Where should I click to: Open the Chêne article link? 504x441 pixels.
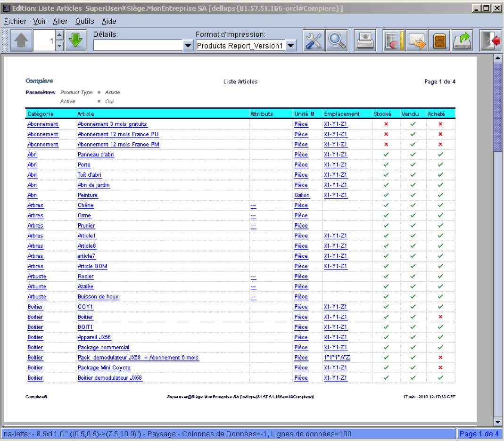(85, 205)
